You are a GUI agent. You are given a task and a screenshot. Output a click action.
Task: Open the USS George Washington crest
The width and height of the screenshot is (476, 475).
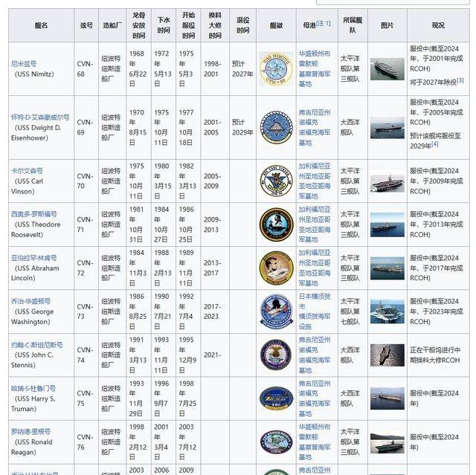[276, 311]
